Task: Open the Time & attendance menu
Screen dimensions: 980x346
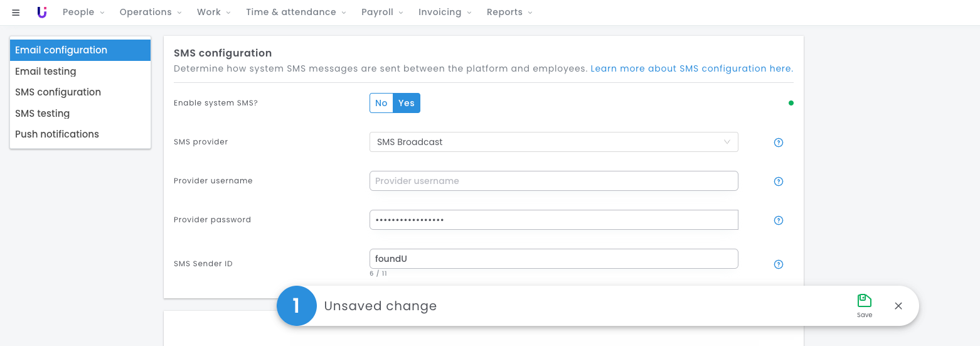Action: pyautogui.click(x=296, y=12)
